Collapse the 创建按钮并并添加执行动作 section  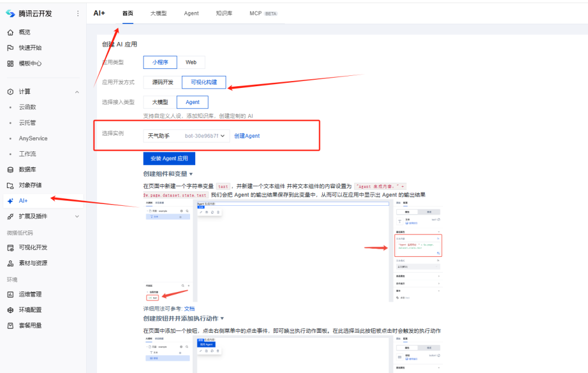point(222,318)
